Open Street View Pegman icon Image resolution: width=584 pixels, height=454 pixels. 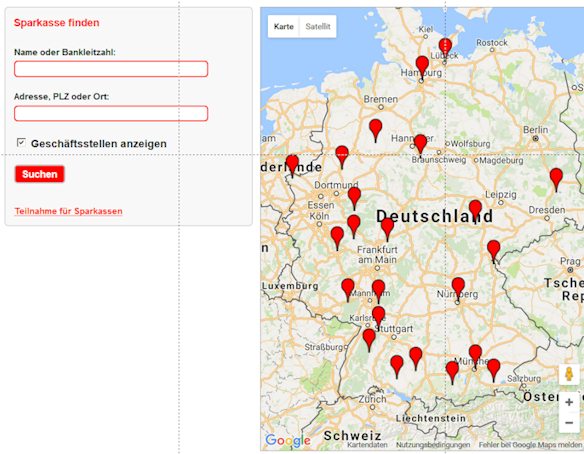click(569, 374)
